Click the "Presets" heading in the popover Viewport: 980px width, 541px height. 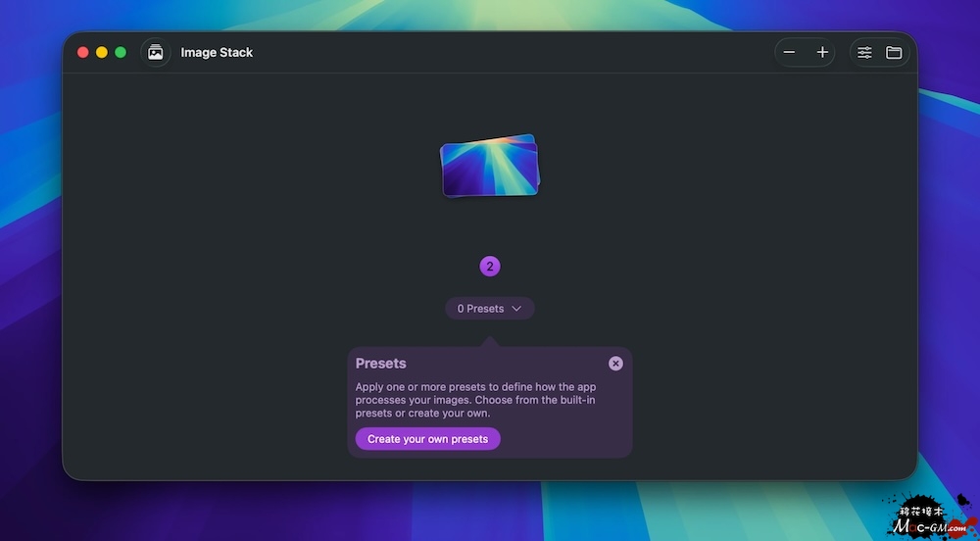381,364
